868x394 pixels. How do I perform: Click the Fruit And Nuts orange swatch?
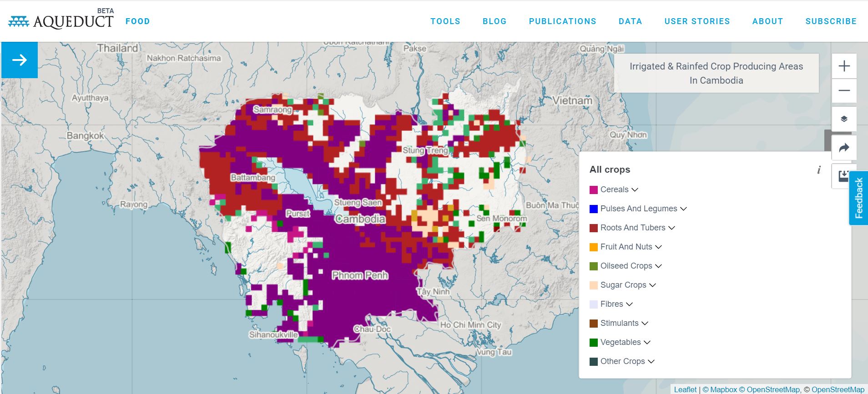[593, 247]
